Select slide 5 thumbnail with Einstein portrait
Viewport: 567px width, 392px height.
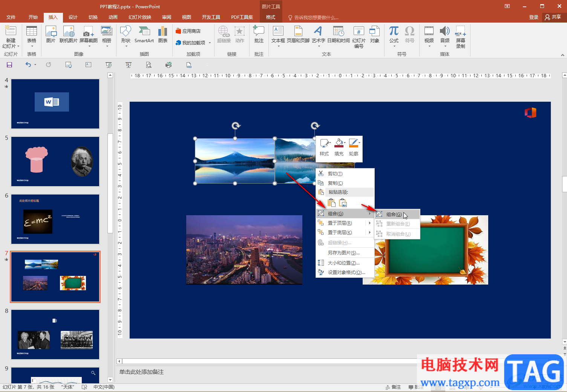click(55, 161)
